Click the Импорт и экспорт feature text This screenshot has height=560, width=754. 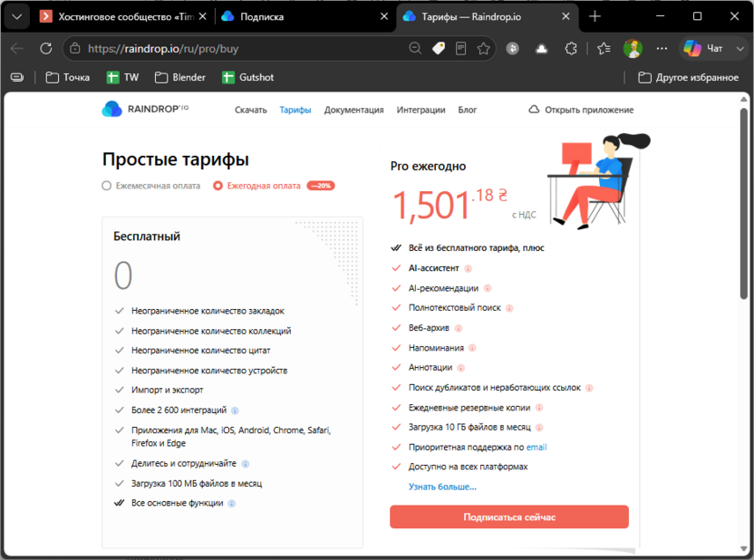pyautogui.click(x=168, y=390)
